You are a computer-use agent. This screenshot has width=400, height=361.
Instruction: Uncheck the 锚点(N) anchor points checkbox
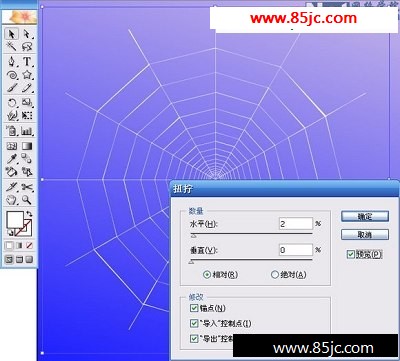coord(194,308)
